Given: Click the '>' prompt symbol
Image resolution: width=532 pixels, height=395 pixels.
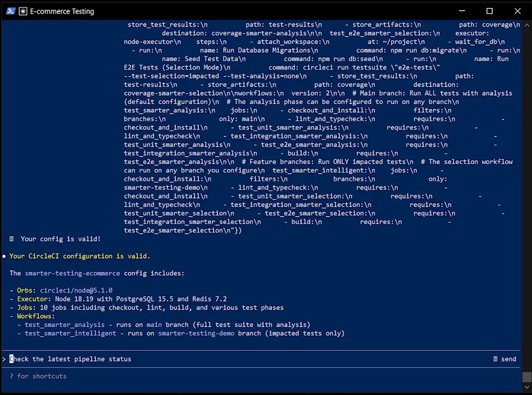Looking at the screenshot, I should [4, 359].
